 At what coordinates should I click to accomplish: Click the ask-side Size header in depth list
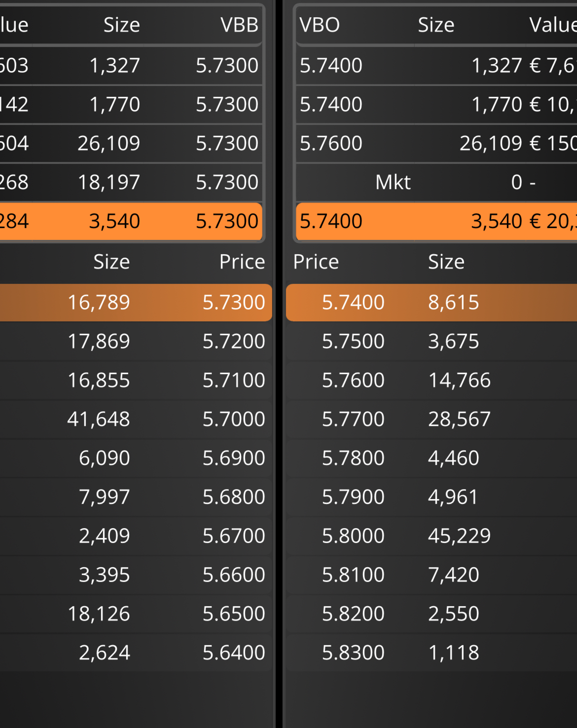(446, 262)
